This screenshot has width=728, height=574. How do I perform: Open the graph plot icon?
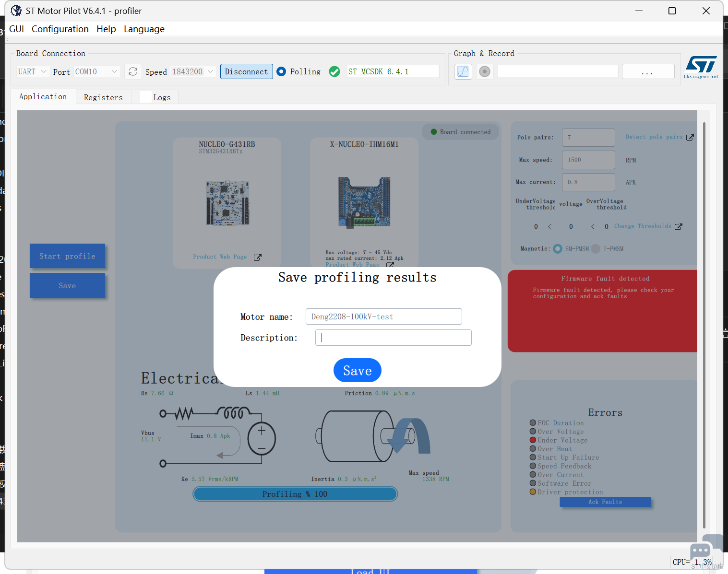pos(463,71)
